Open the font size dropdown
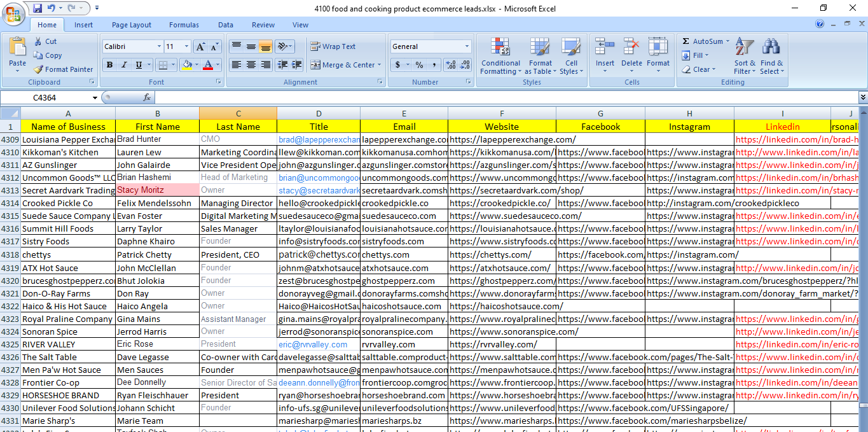 186,46
